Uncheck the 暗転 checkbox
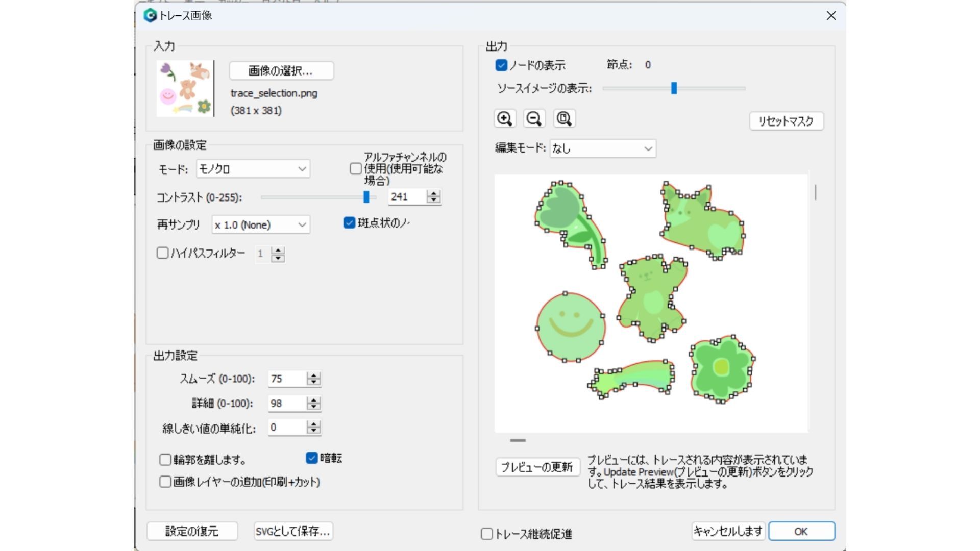The height and width of the screenshot is (551, 980). pos(311,458)
